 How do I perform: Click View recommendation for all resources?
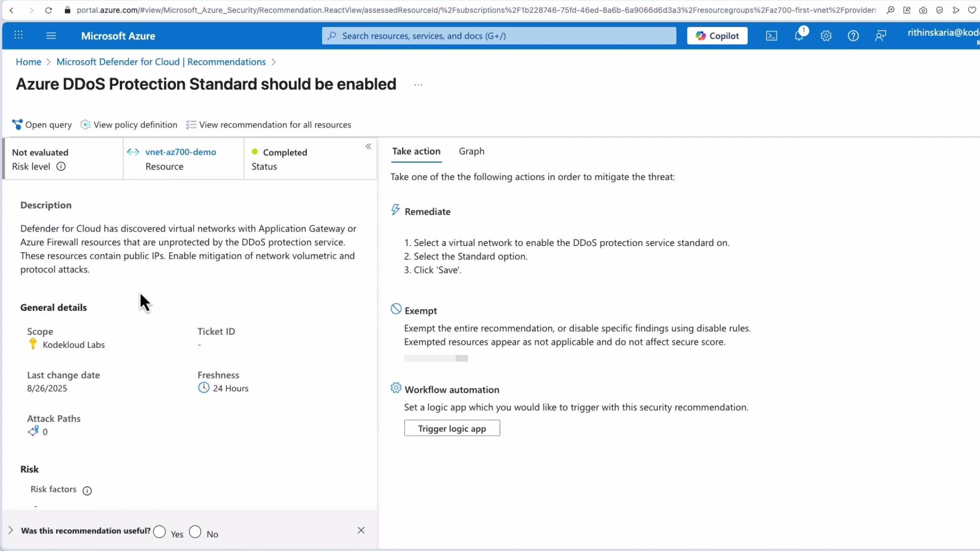click(268, 125)
